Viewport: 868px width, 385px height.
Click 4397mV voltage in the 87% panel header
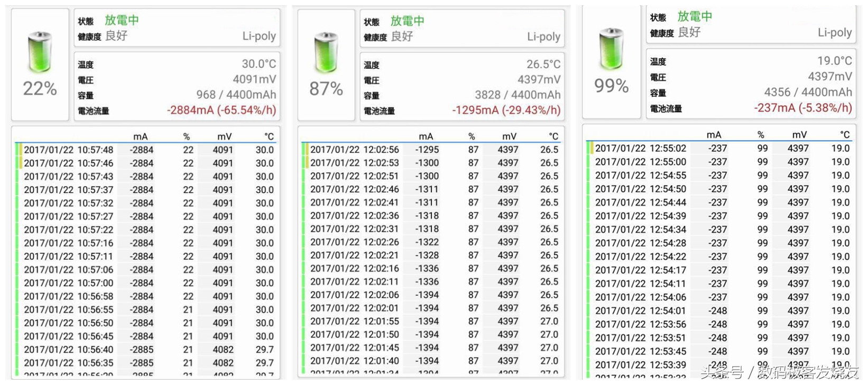coord(539,79)
